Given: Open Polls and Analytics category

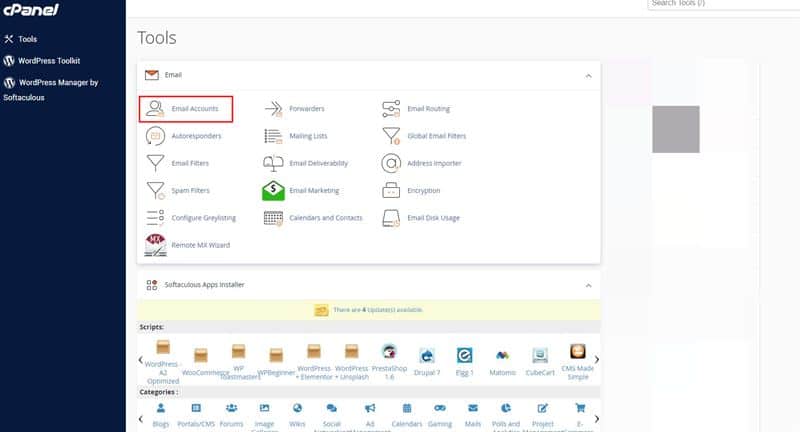Looking at the screenshot, I should click(506, 417).
